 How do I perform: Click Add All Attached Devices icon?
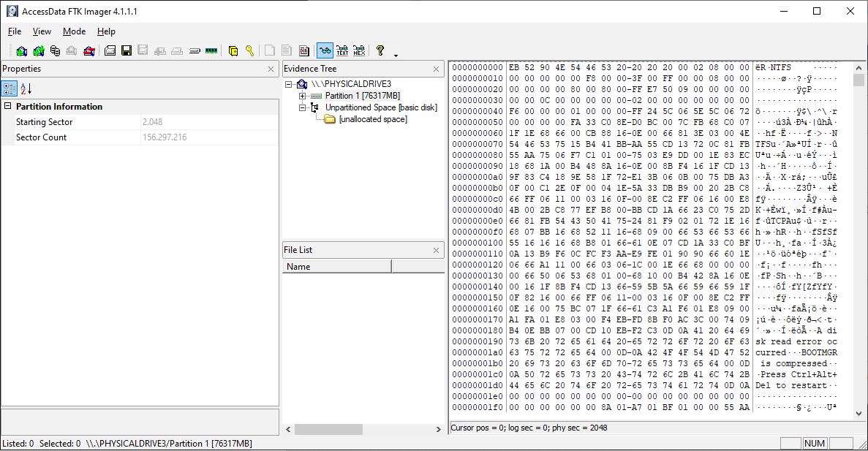point(38,51)
